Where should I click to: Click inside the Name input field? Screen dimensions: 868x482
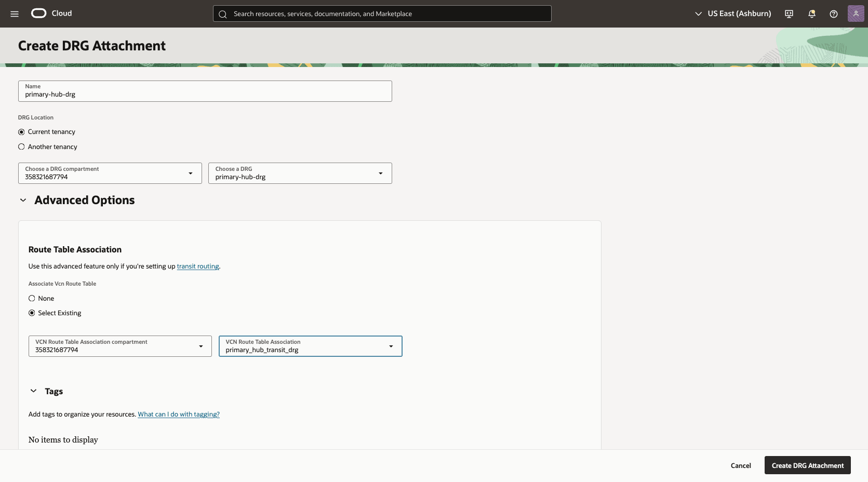click(205, 94)
